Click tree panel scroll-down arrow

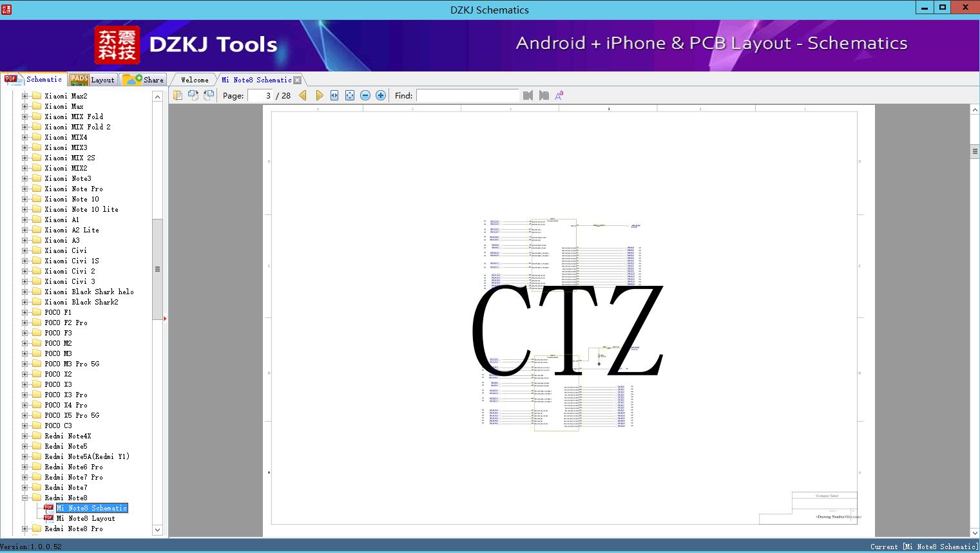click(157, 530)
